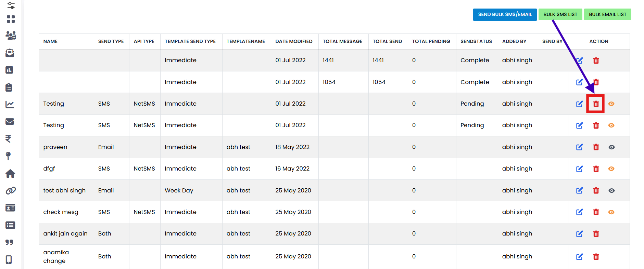The width and height of the screenshot is (644, 269).
Task: Click the SEND BULK SMS/EMAIL button
Action: pyautogui.click(x=505, y=14)
